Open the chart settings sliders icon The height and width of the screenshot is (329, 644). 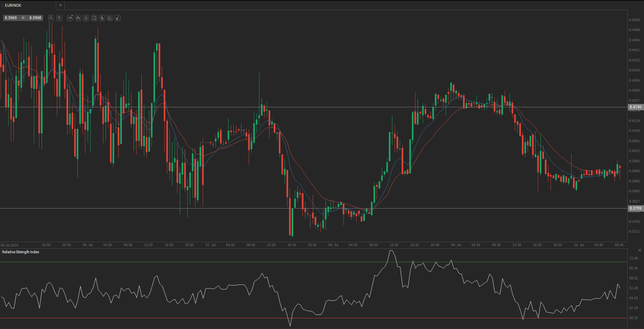pyautogui.click(x=86, y=18)
